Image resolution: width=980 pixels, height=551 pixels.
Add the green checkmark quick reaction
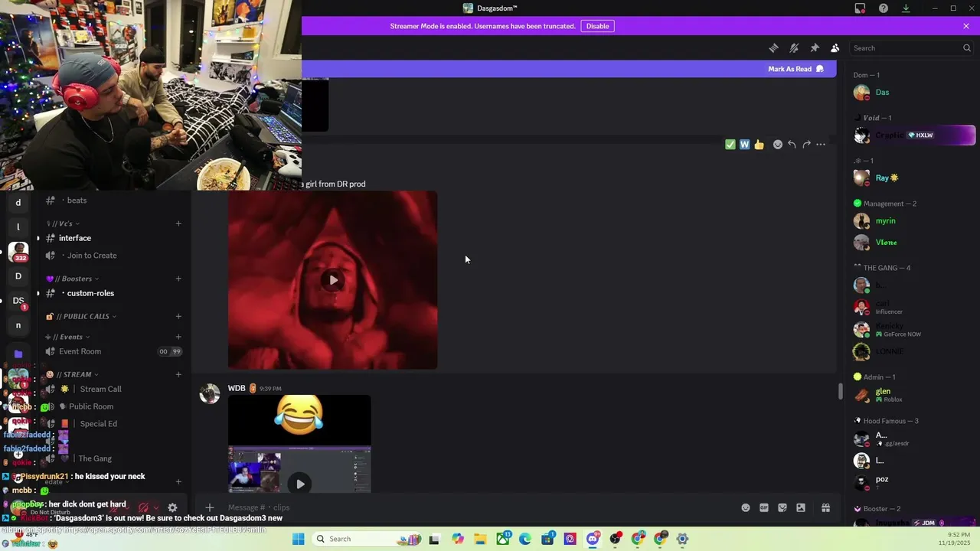[730, 144]
